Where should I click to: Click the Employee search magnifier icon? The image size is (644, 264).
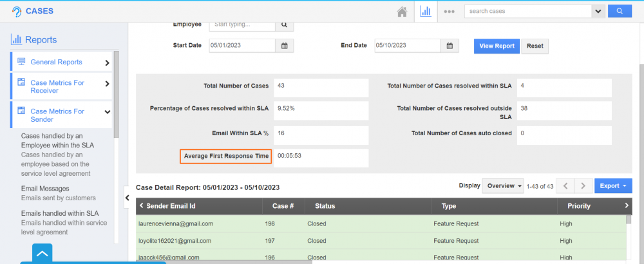click(284, 25)
